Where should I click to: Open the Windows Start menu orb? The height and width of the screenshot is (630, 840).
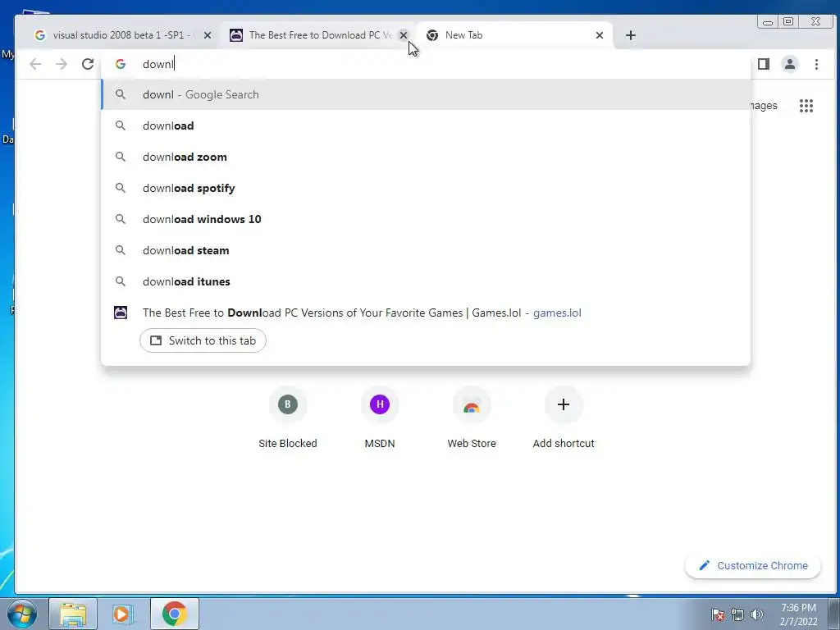22,614
